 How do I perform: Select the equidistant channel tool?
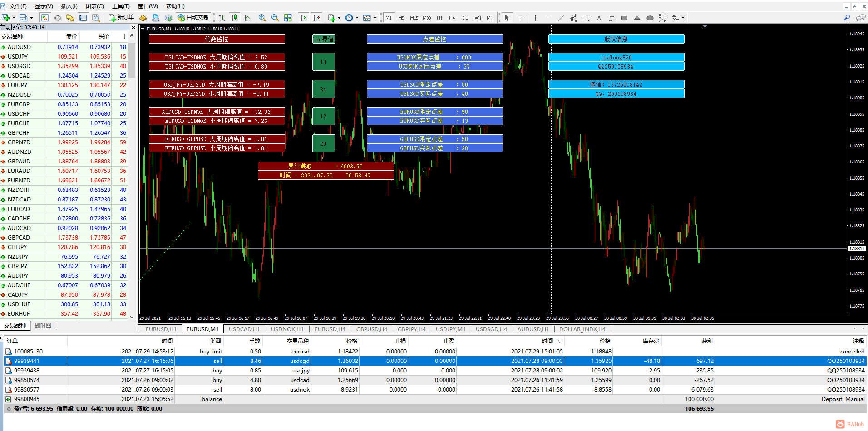click(x=574, y=18)
